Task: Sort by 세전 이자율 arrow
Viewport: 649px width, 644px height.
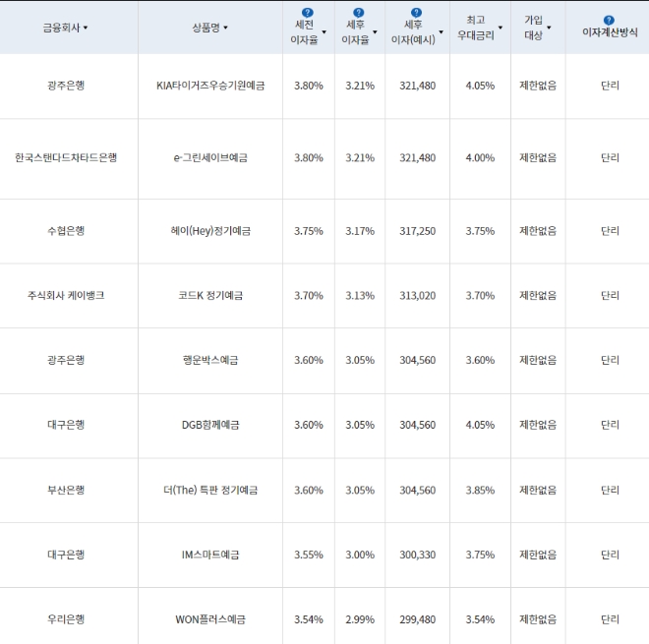Action: [x=324, y=31]
